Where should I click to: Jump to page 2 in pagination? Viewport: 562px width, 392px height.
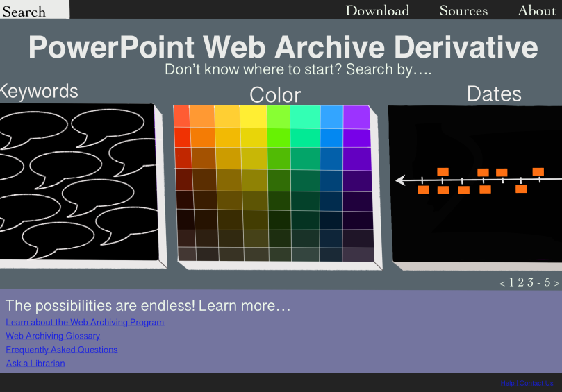pos(521,282)
